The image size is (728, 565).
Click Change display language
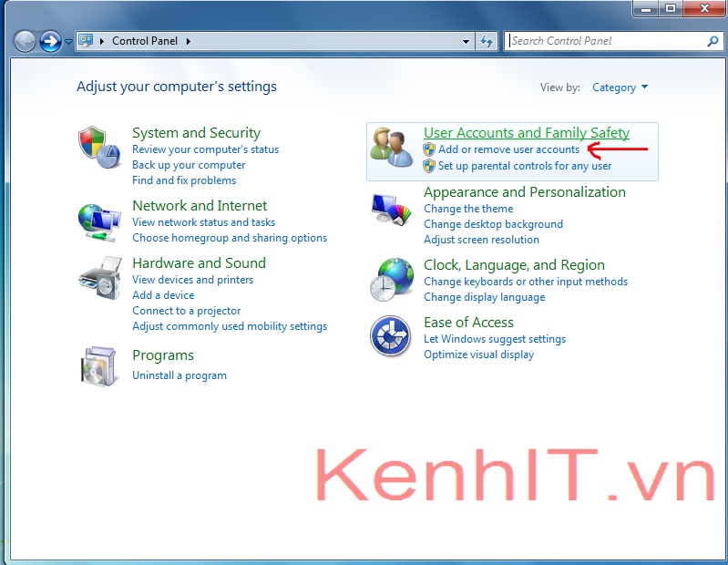[484, 297]
